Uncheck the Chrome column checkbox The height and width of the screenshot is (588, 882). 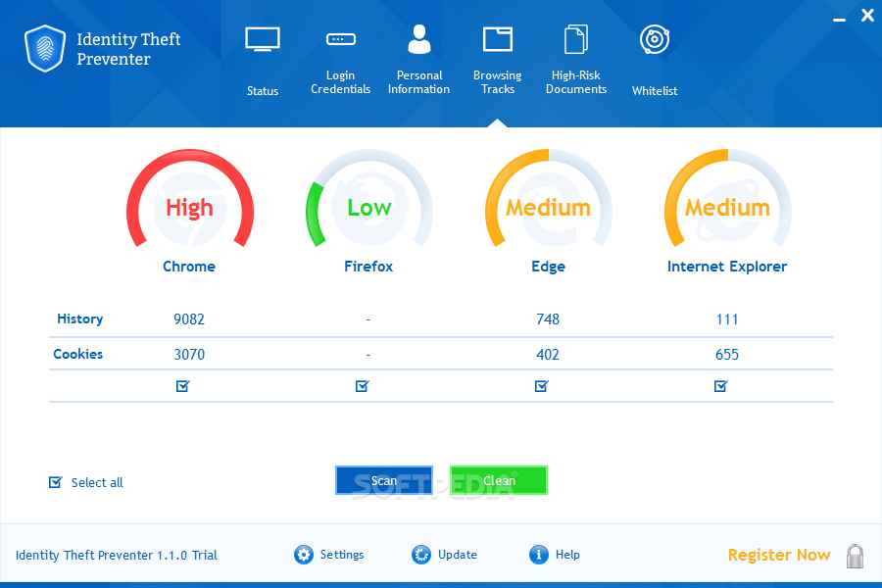point(182,386)
